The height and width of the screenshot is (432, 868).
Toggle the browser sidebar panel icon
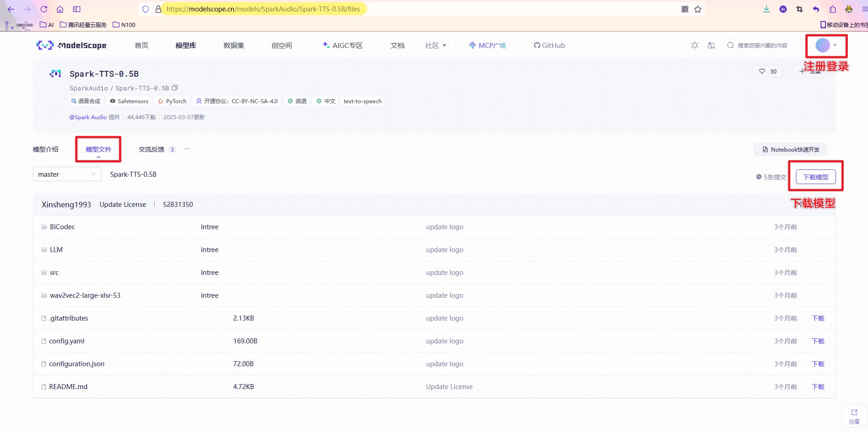(77, 9)
